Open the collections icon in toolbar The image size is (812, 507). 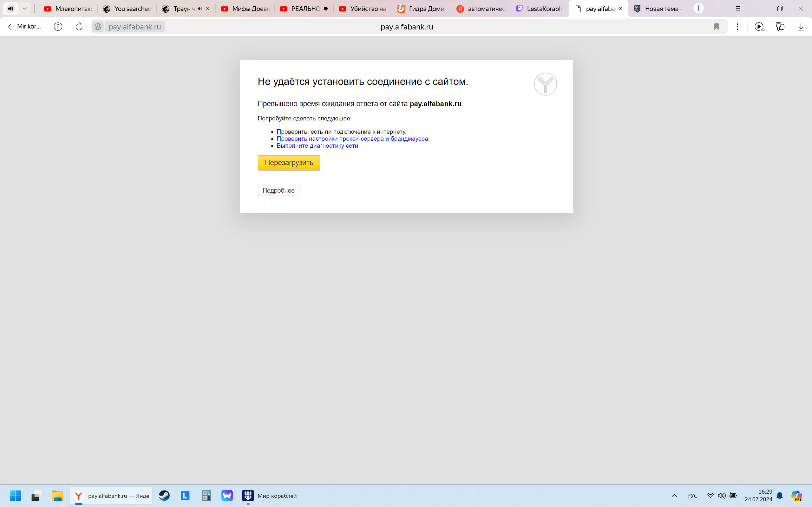[780, 27]
